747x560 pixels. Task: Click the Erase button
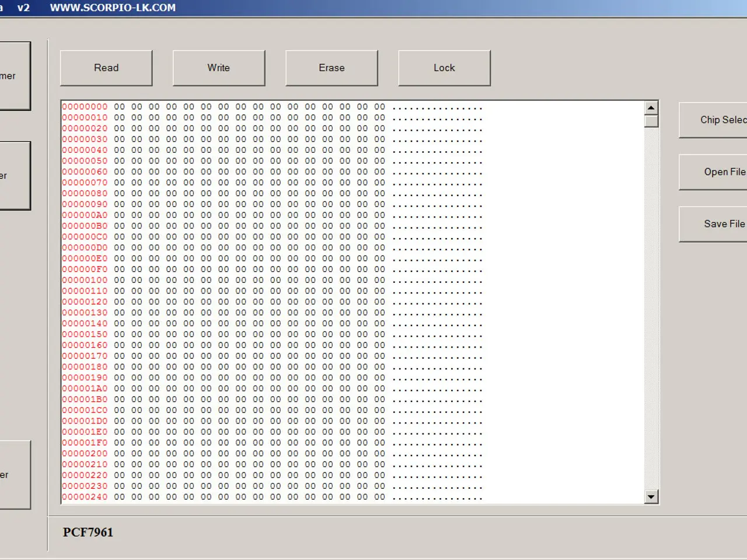coord(331,68)
